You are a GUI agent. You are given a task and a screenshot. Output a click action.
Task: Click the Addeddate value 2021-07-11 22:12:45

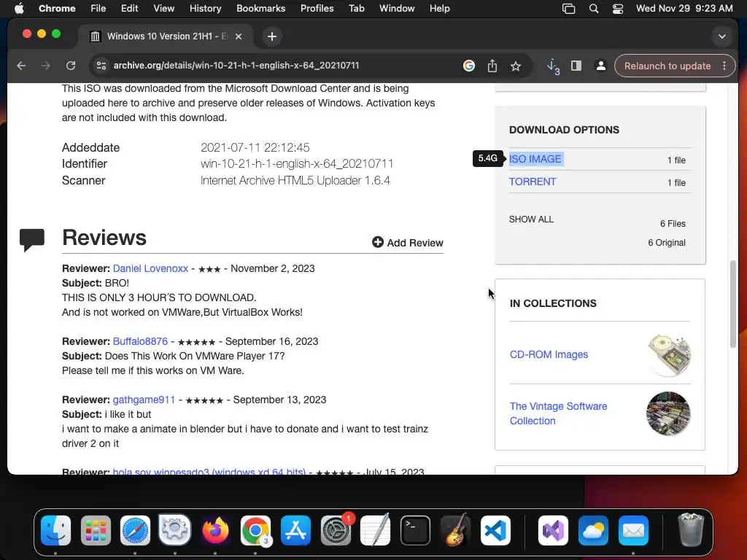coord(255,147)
